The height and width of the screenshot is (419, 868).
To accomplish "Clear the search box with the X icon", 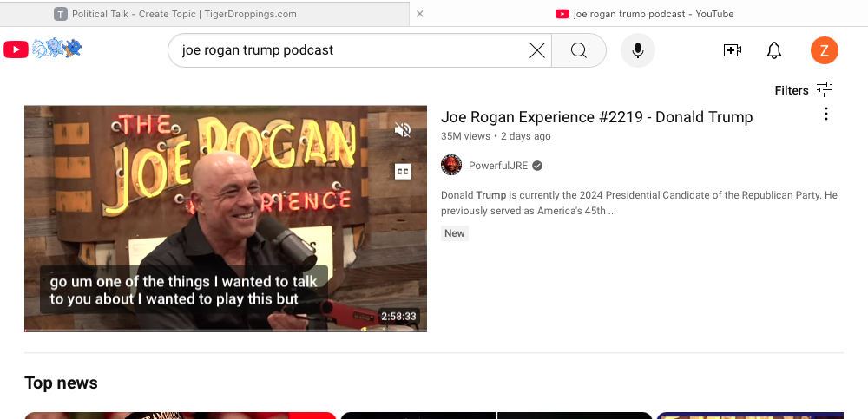I will pos(537,50).
